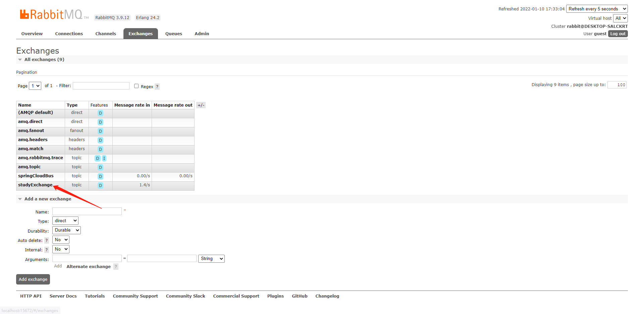
Task: Open the Auto delete help question mark
Action: 47,241
